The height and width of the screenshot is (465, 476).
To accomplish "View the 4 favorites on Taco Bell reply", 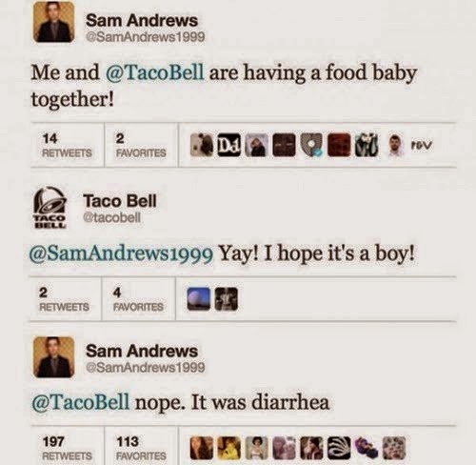I will (138, 299).
